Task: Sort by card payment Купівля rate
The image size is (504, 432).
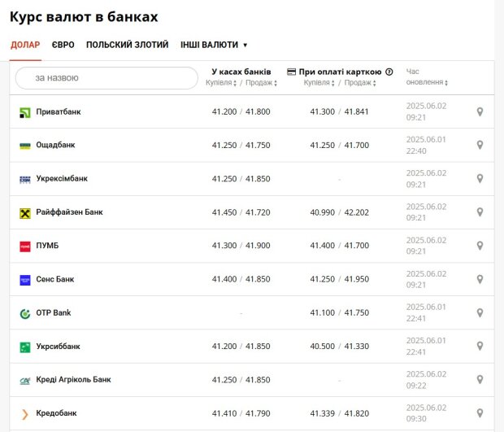Action: 319,83
